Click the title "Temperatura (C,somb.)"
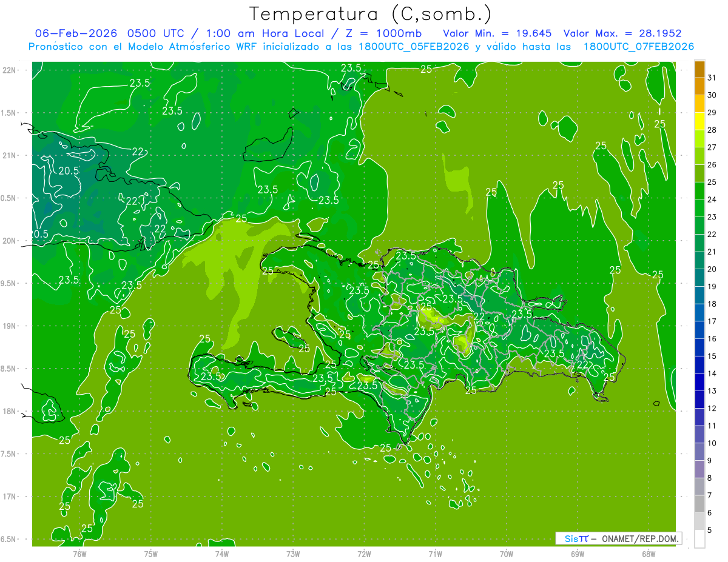This screenshot has width=728, height=562. 369,14
